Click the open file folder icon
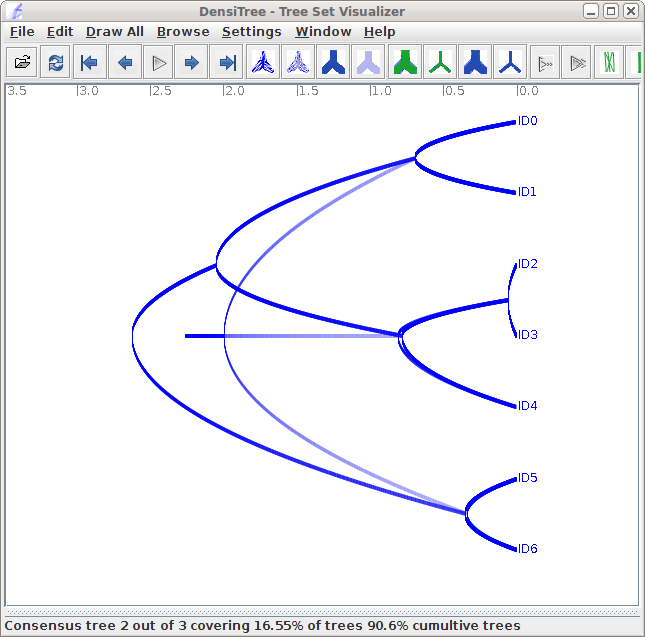The image size is (645, 637). coord(23,63)
